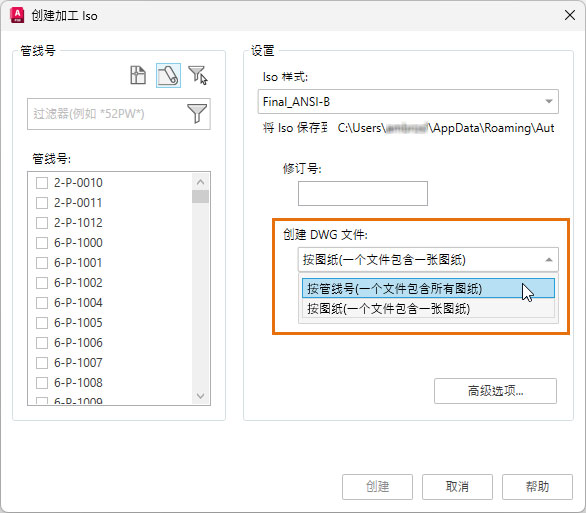Image resolution: width=586 pixels, height=513 pixels.
Task: Click the highlighted pipe drawing icon
Action: [x=168, y=75]
